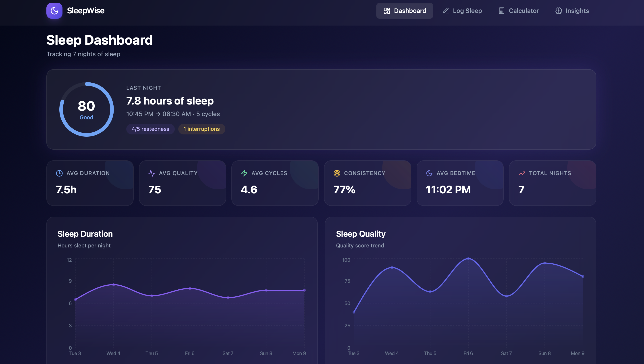Click the Sun 8 data point in Sleep Quality
This screenshot has height=364, width=644.
click(x=545, y=263)
